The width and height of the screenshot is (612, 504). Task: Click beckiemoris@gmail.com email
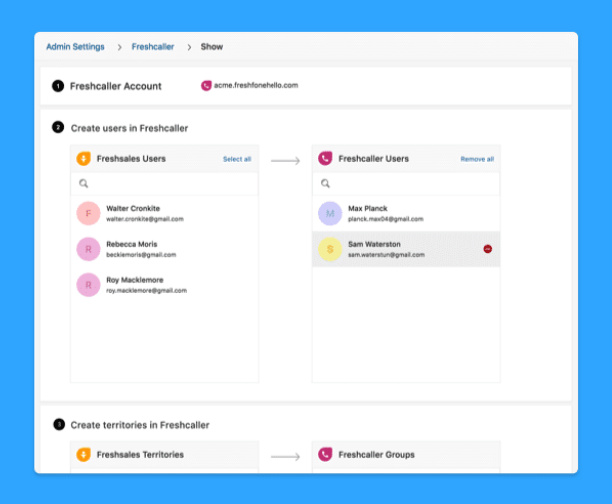141,255
